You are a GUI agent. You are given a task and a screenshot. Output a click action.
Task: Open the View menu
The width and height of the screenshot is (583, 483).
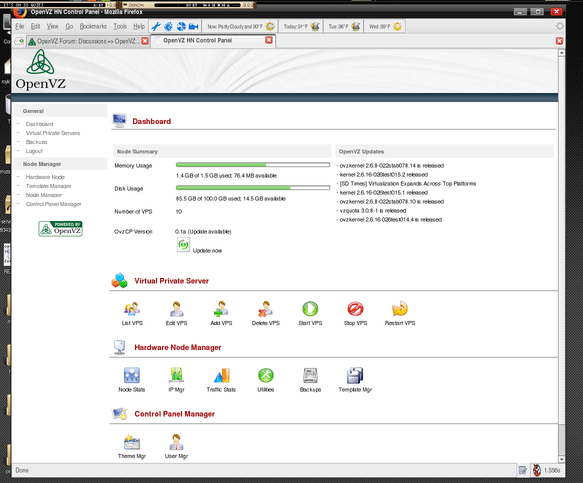pyautogui.click(x=52, y=26)
